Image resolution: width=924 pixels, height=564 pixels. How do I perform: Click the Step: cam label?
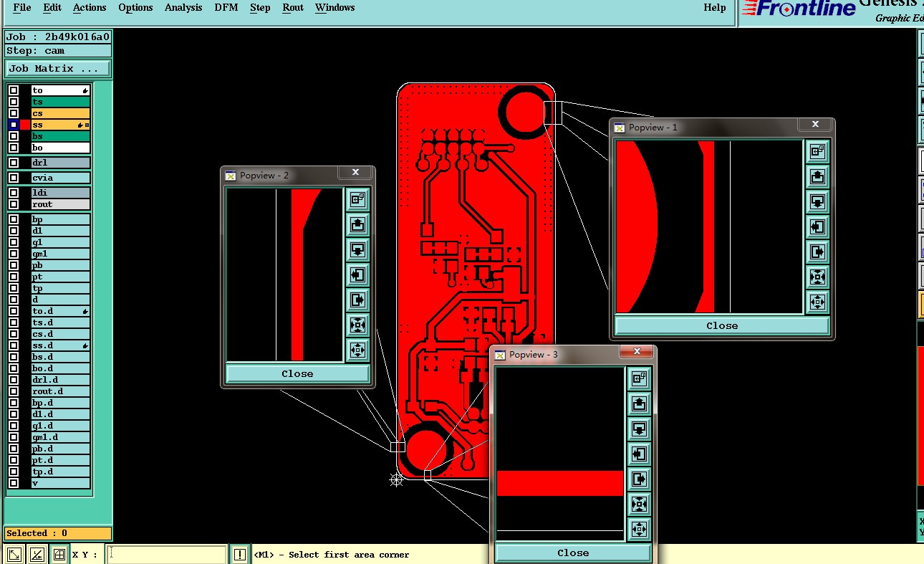58,51
